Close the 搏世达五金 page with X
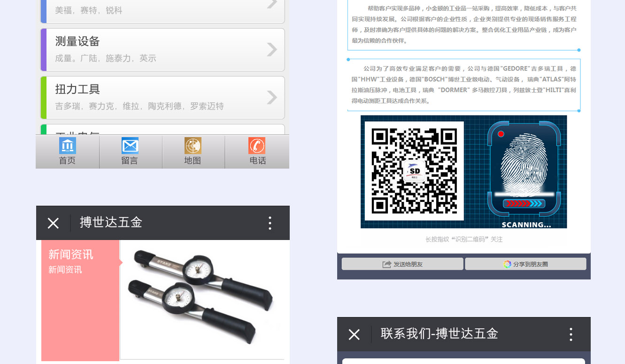This screenshot has width=625, height=364. [53, 223]
